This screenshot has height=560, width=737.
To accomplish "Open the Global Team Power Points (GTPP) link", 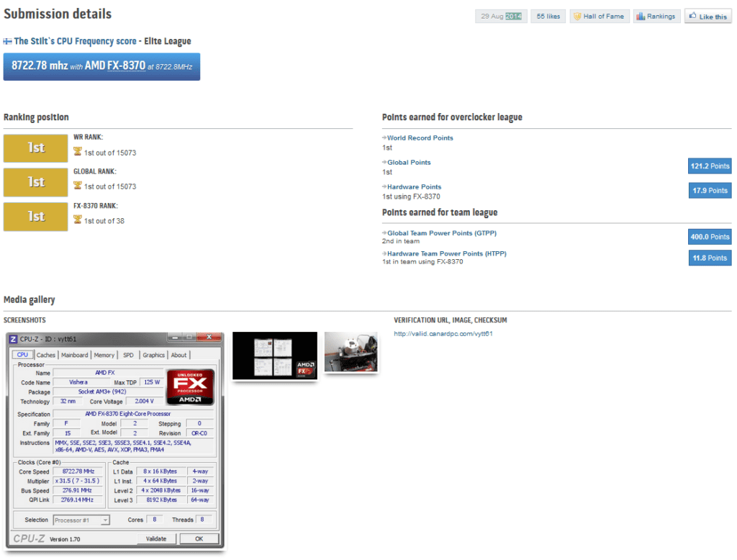I will pos(442,232).
